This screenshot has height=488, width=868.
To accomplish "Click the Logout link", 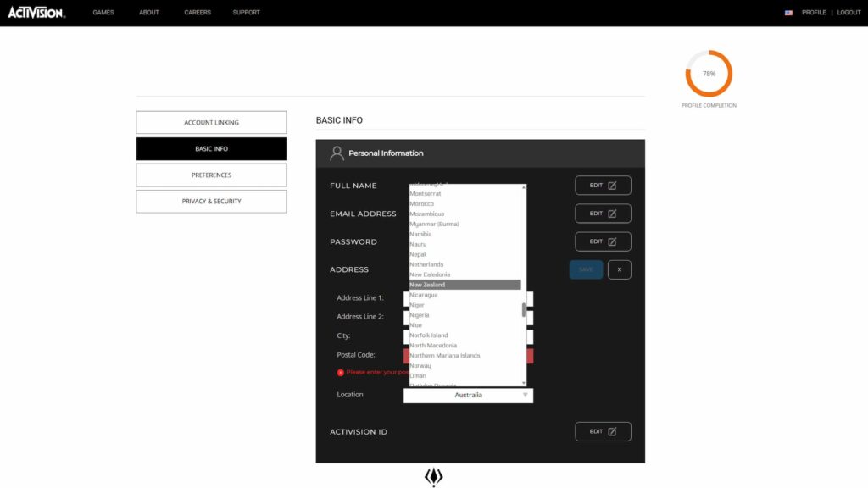I will pos(849,13).
